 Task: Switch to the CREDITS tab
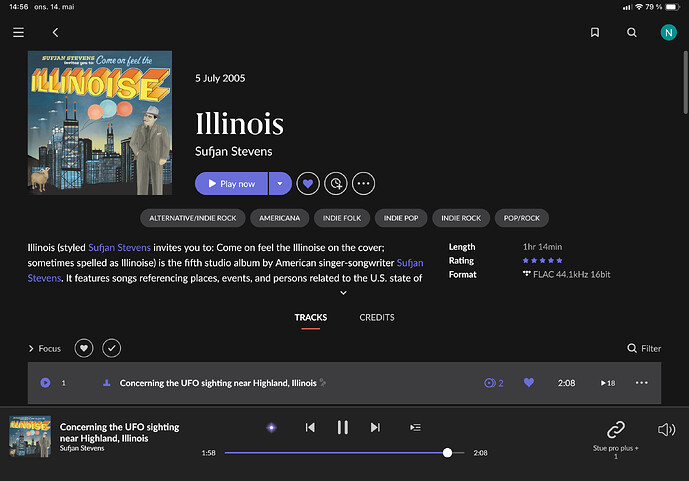pyautogui.click(x=377, y=318)
